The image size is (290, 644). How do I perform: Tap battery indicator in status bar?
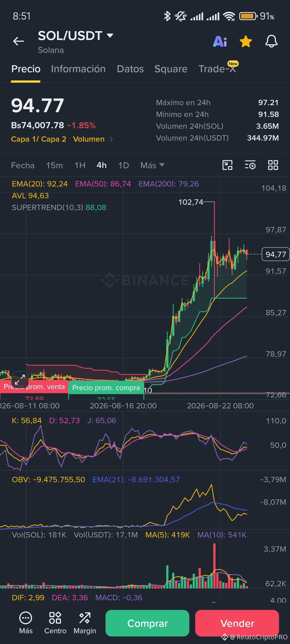(x=249, y=16)
